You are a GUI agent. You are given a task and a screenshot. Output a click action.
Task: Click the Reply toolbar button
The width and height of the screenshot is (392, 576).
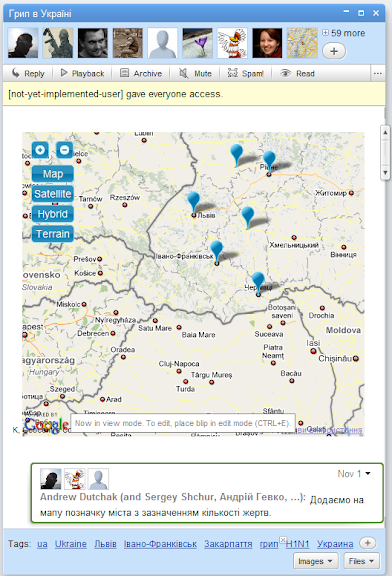point(28,73)
